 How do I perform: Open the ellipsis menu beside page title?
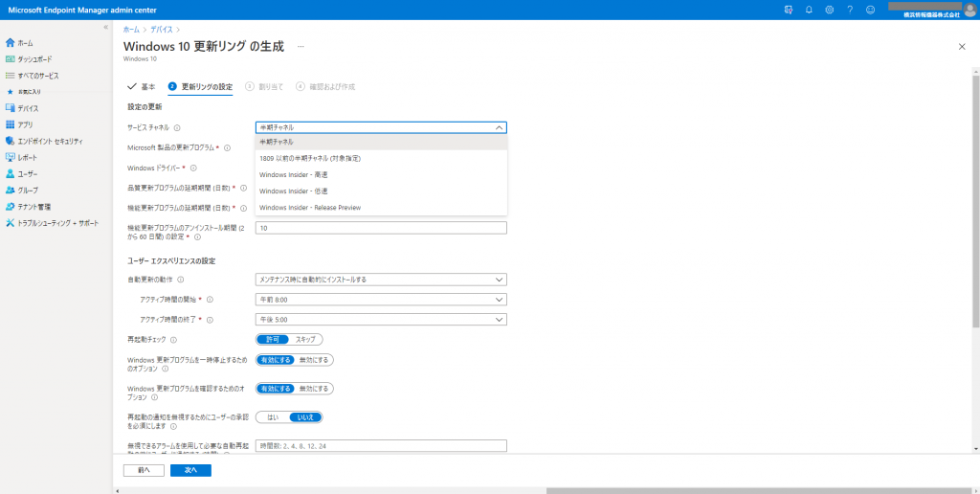[301, 47]
